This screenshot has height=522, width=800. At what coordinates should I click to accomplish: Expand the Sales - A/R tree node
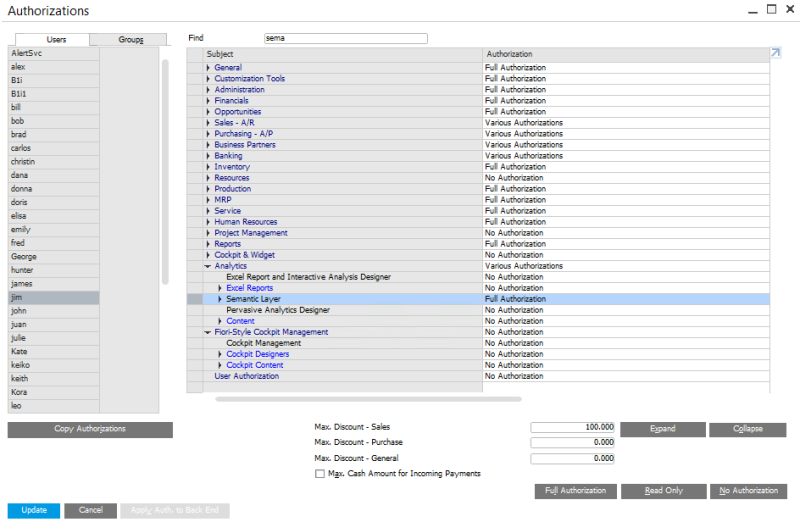[209, 123]
